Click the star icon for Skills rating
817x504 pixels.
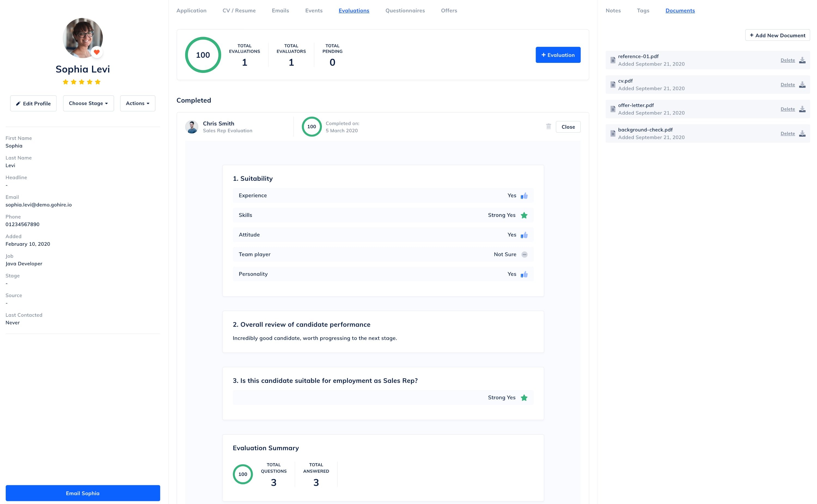524,215
